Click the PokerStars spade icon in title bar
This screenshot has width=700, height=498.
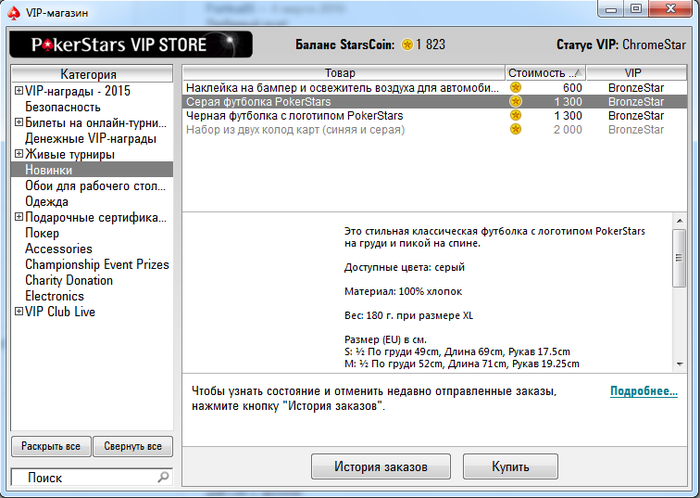point(14,13)
